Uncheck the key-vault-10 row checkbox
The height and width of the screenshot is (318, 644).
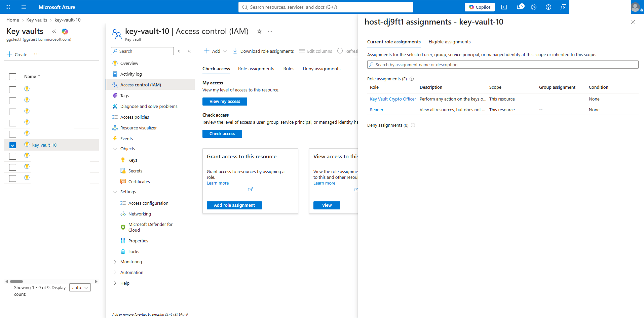(x=12, y=145)
